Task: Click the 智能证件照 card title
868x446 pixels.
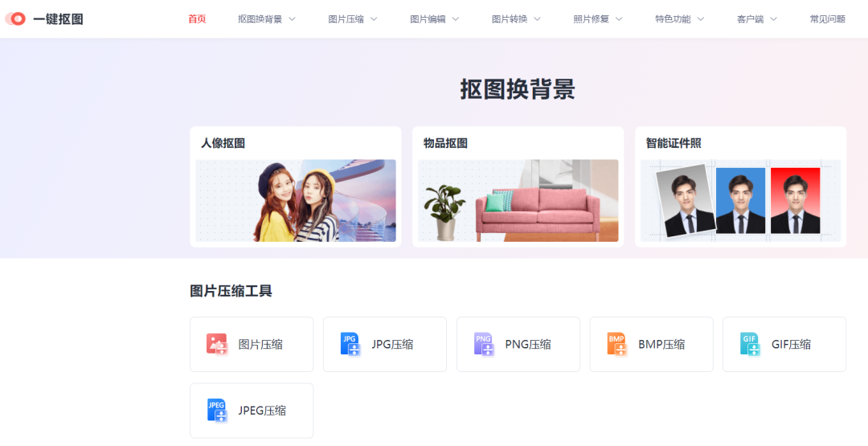Action: 674,143
